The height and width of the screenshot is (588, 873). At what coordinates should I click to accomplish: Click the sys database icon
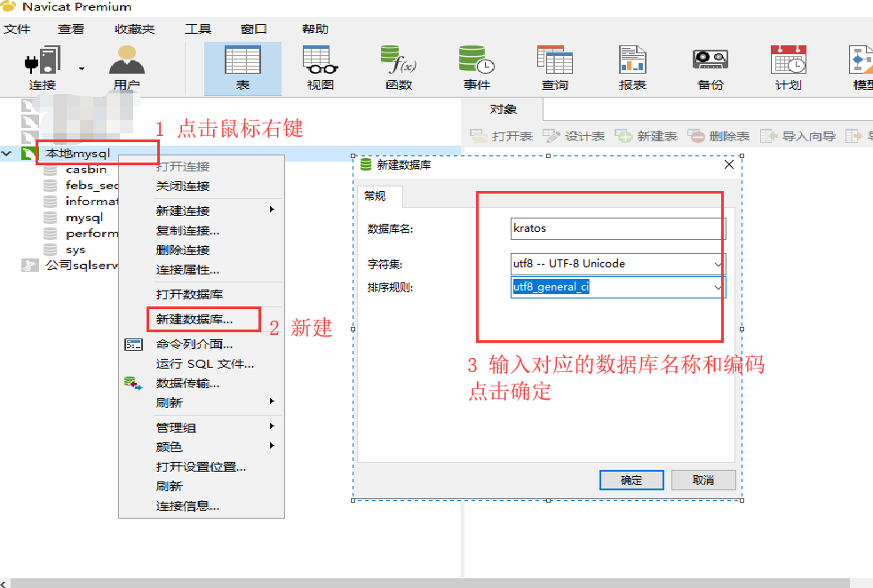coord(50,250)
